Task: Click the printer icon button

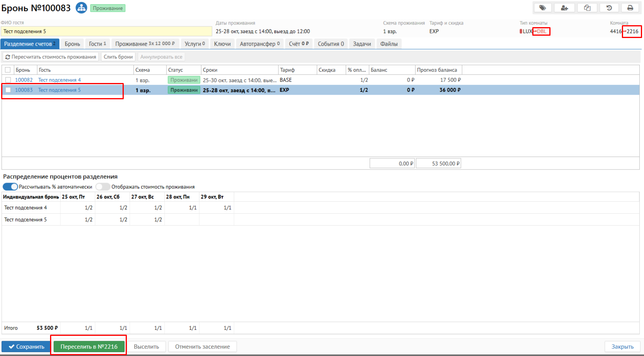Action: pyautogui.click(x=630, y=8)
